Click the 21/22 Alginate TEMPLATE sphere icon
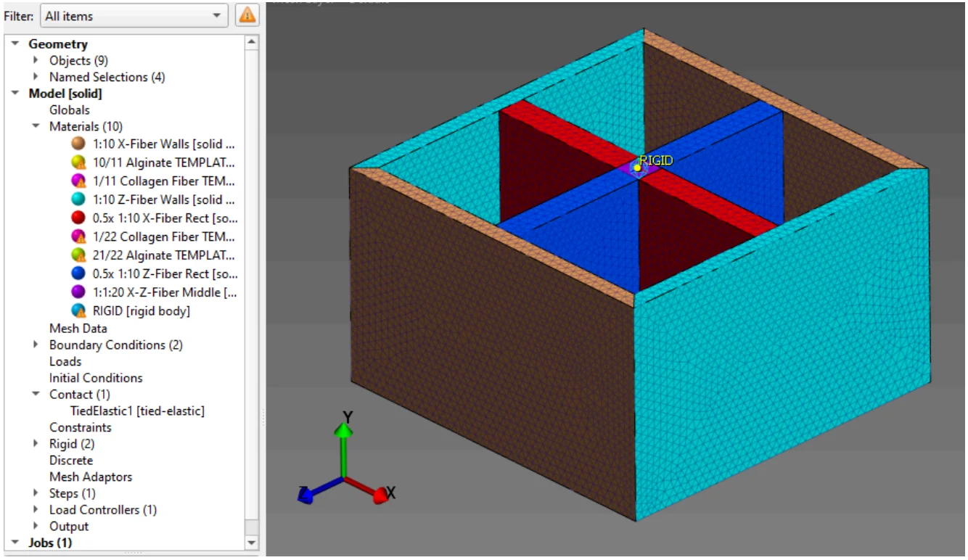The height and width of the screenshot is (560, 968). click(x=79, y=255)
